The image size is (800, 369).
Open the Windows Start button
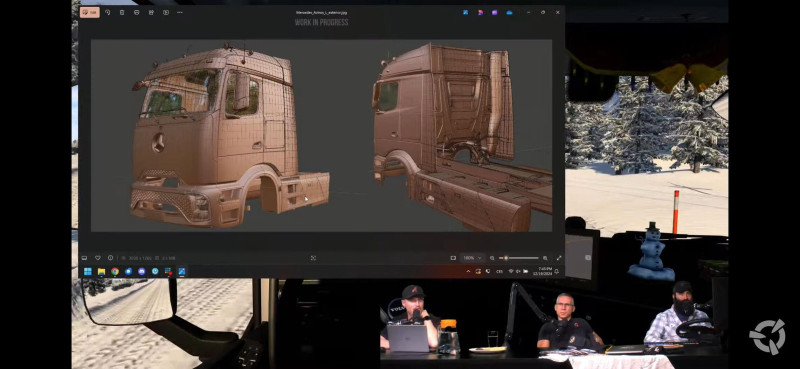point(88,272)
